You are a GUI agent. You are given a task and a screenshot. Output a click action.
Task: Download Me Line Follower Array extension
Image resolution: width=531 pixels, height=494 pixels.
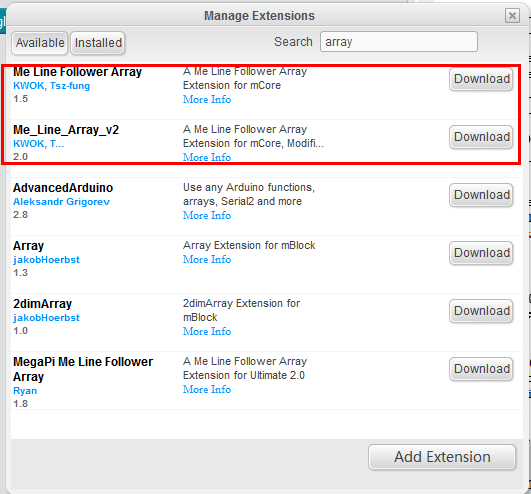click(481, 79)
